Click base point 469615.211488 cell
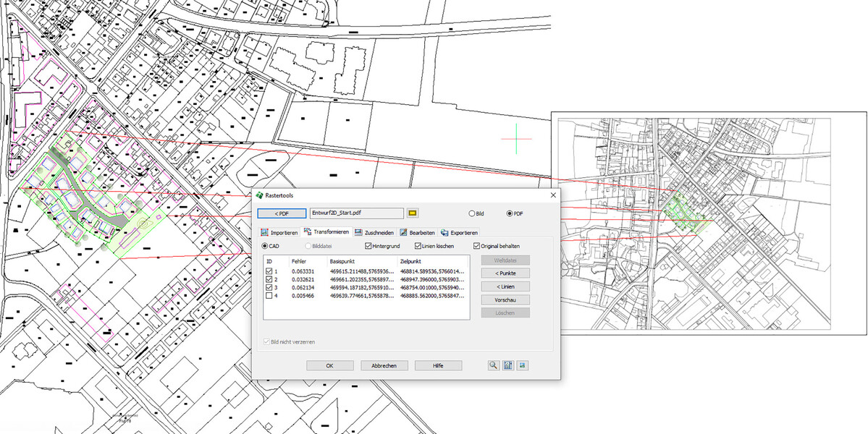The image size is (868, 434). pos(361,271)
